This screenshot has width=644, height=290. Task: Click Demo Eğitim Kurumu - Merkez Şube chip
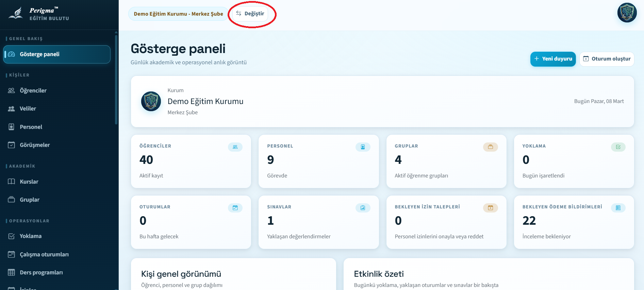coord(178,14)
